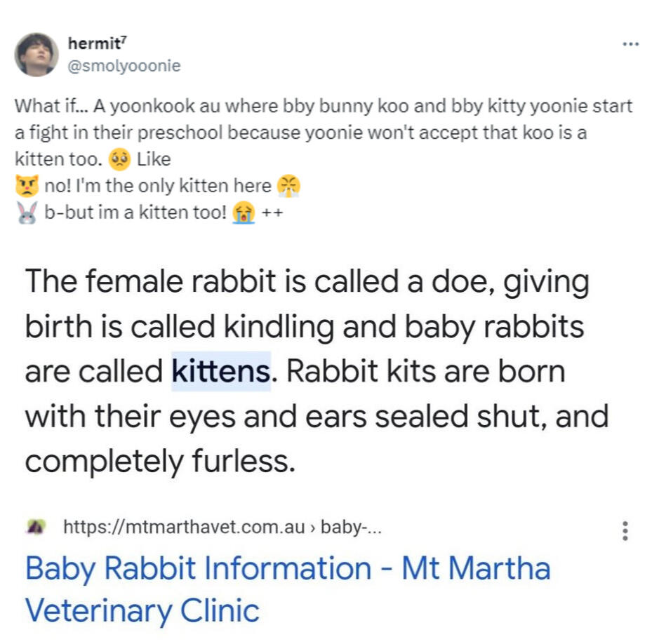This screenshot has width=659, height=644.
Task: Click the highlighted word "kittens"
Action: click(220, 370)
